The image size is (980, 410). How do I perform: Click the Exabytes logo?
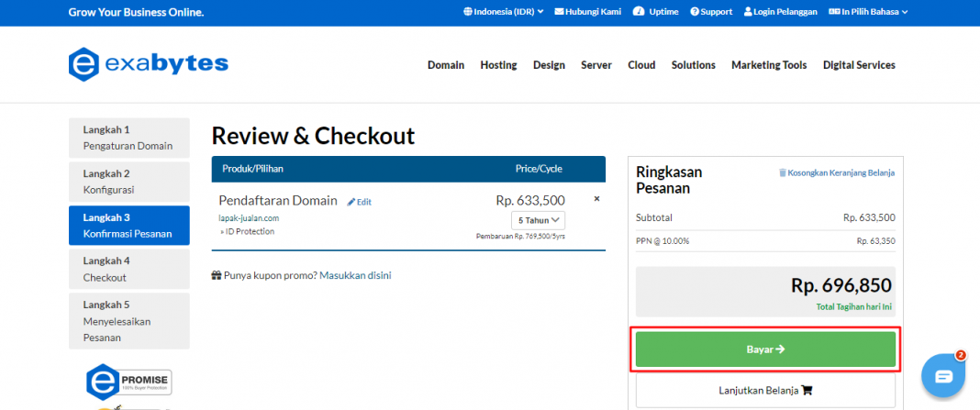click(x=148, y=64)
